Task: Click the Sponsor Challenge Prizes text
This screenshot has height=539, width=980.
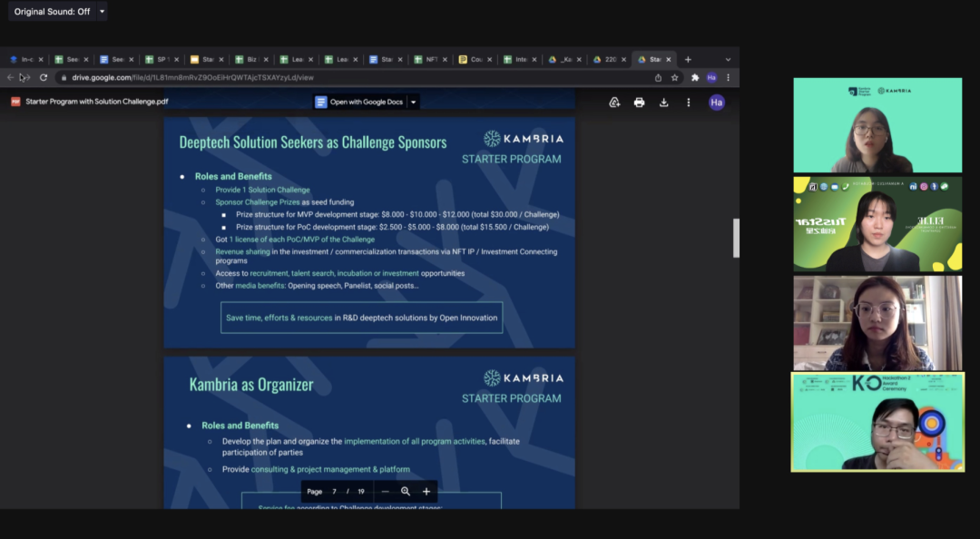Action: pyautogui.click(x=258, y=202)
